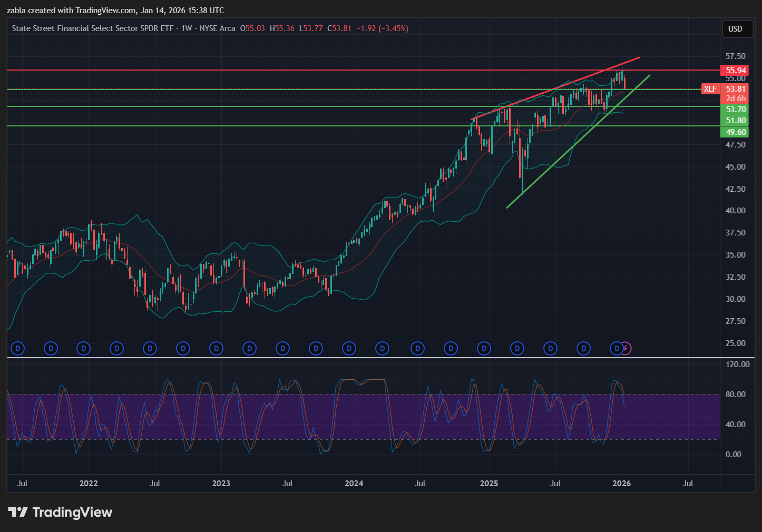Image resolution: width=762 pixels, height=532 pixels.
Task: Open the USD currency selector
Action: (x=735, y=29)
